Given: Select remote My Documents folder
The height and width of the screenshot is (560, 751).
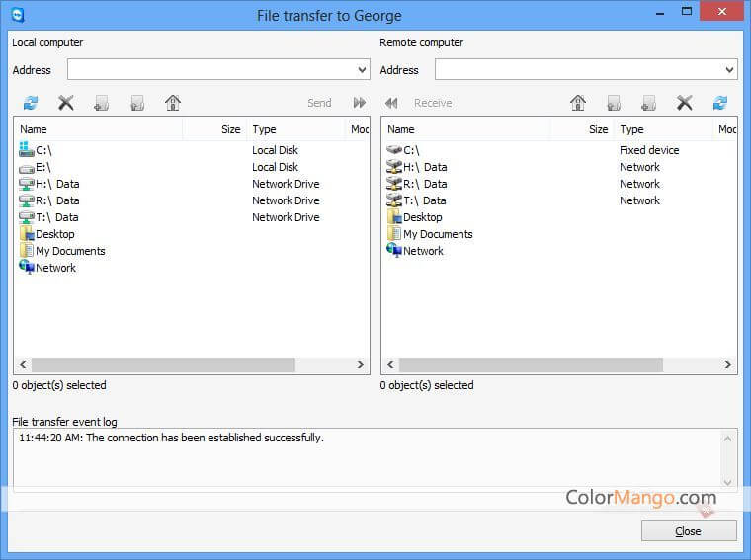Looking at the screenshot, I should [437, 234].
